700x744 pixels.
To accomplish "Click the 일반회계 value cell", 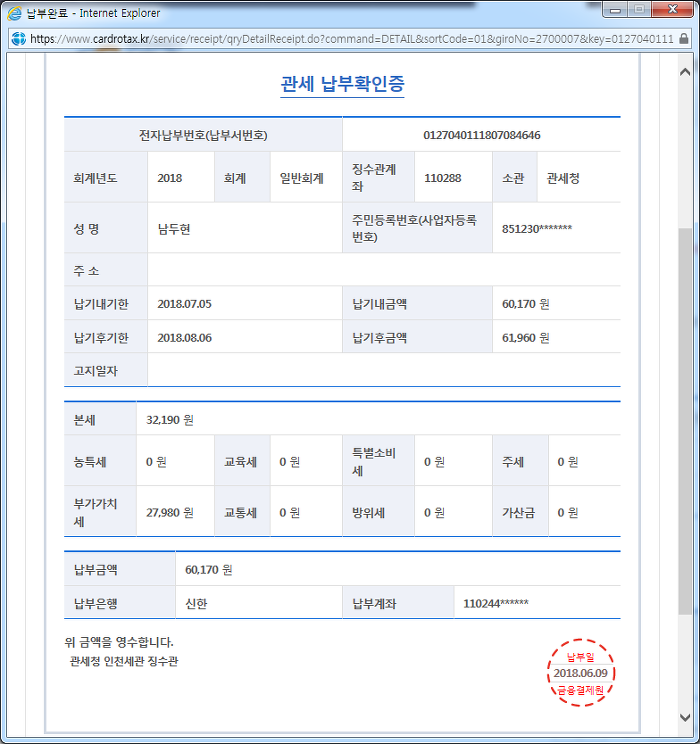I will pos(306,178).
